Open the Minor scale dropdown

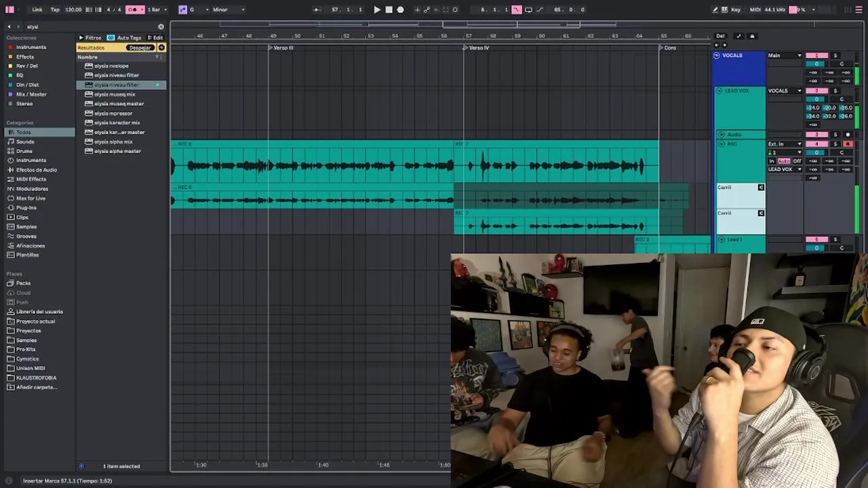[x=229, y=9]
